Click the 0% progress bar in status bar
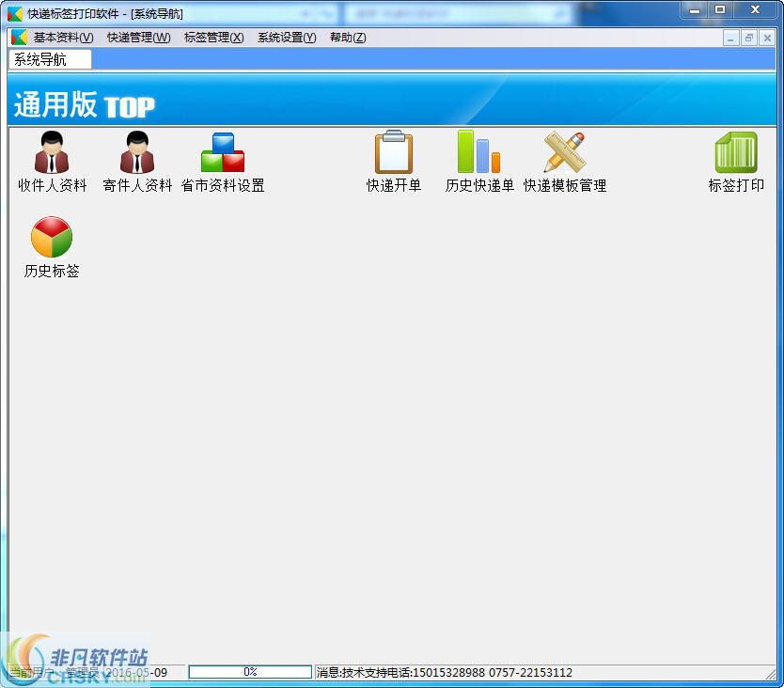The width and height of the screenshot is (784, 688). [251, 671]
